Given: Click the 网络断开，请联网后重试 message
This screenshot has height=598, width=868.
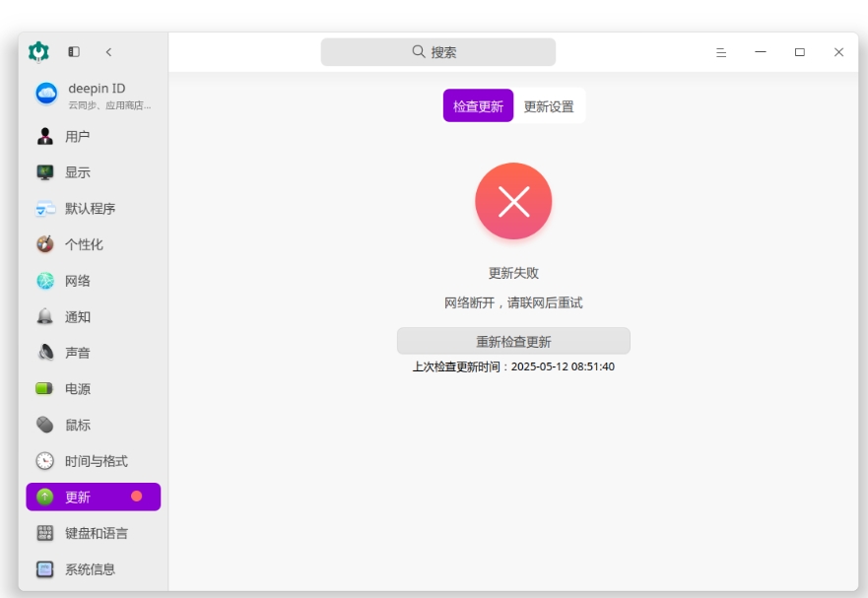Looking at the screenshot, I should [x=513, y=302].
